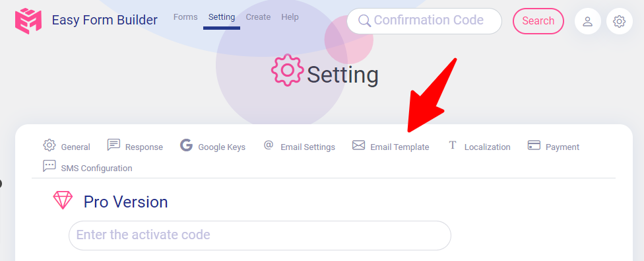Open the user profile icon
The image size is (644, 261).
coord(588,21)
